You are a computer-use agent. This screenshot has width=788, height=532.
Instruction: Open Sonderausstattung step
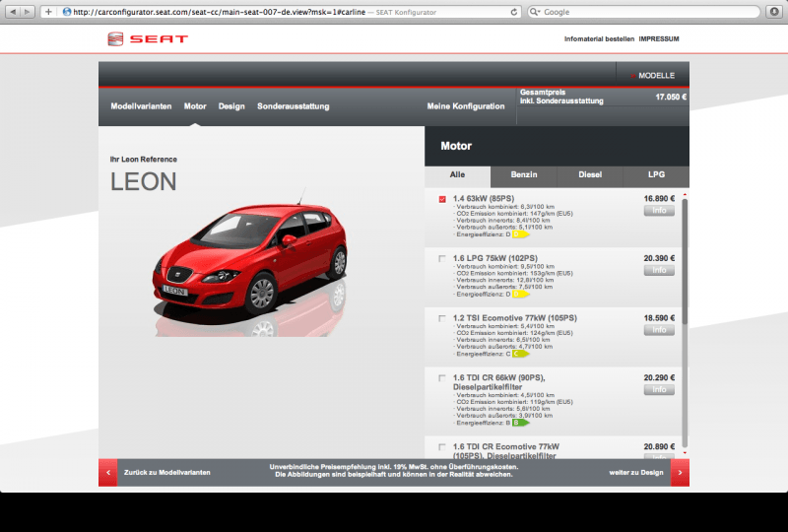coord(294,106)
